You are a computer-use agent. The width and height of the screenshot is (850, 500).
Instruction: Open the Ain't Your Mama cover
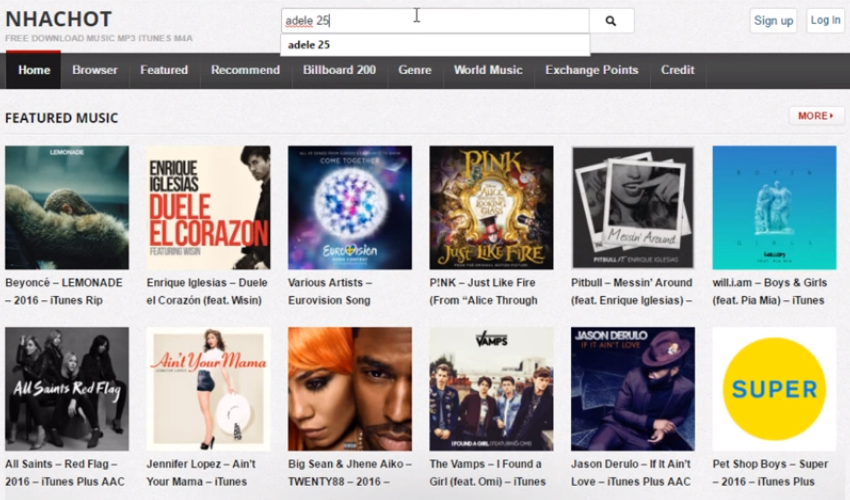tap(208, 389)
